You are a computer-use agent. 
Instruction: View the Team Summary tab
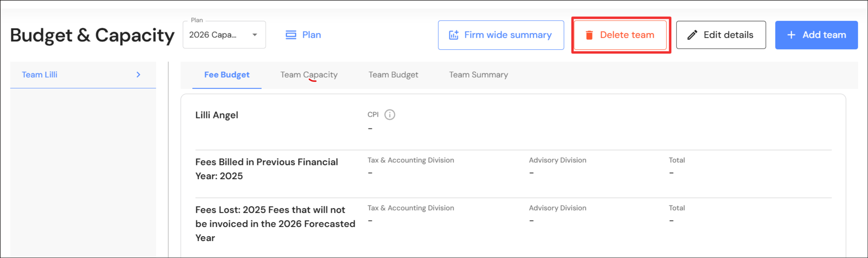click(x=478, y=75)
